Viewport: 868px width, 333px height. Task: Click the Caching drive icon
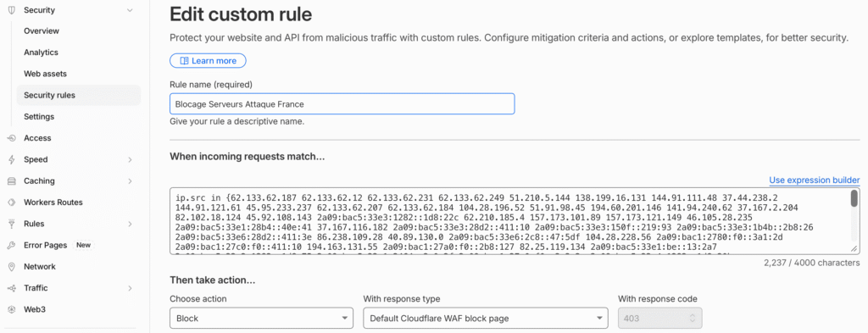[x=12, y=181]
